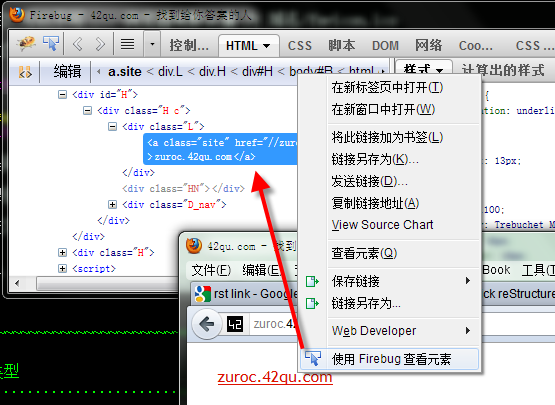Select div.H in the breadcrumb path
The width and height of the screenshot is (555, 405).
click(212, 72)
